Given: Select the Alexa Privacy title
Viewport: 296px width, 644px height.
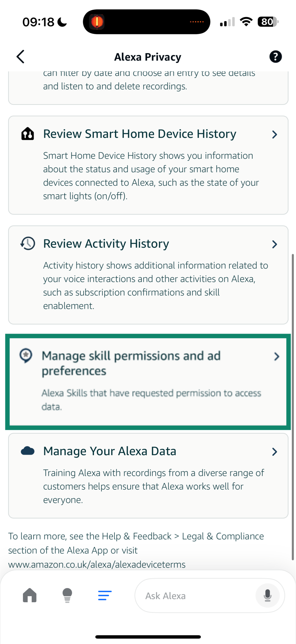Looking at the screenshot, I should pos(148,57).
